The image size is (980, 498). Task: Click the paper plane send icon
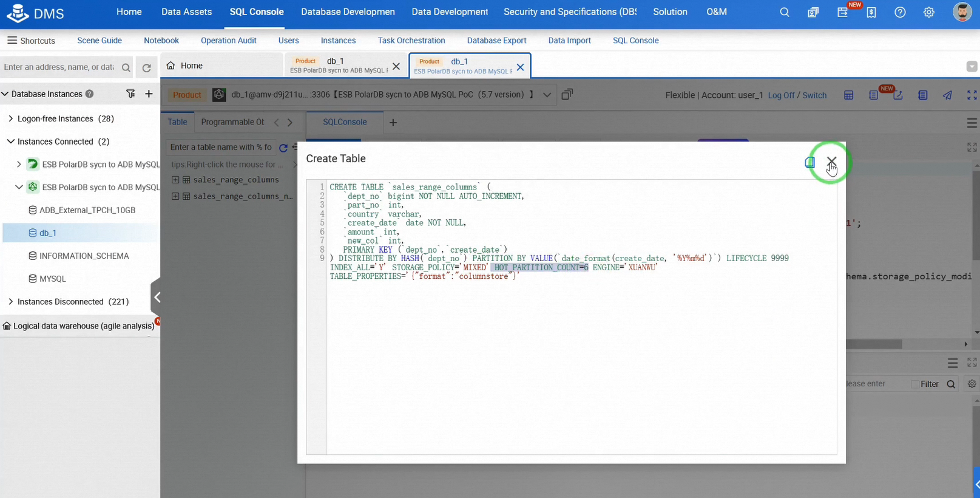point(947,95)
